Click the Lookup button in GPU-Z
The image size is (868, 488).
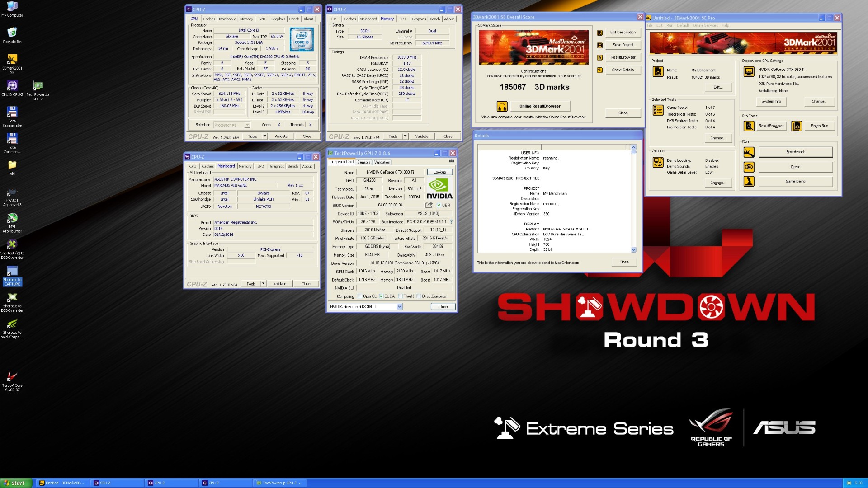coord(439,172)
